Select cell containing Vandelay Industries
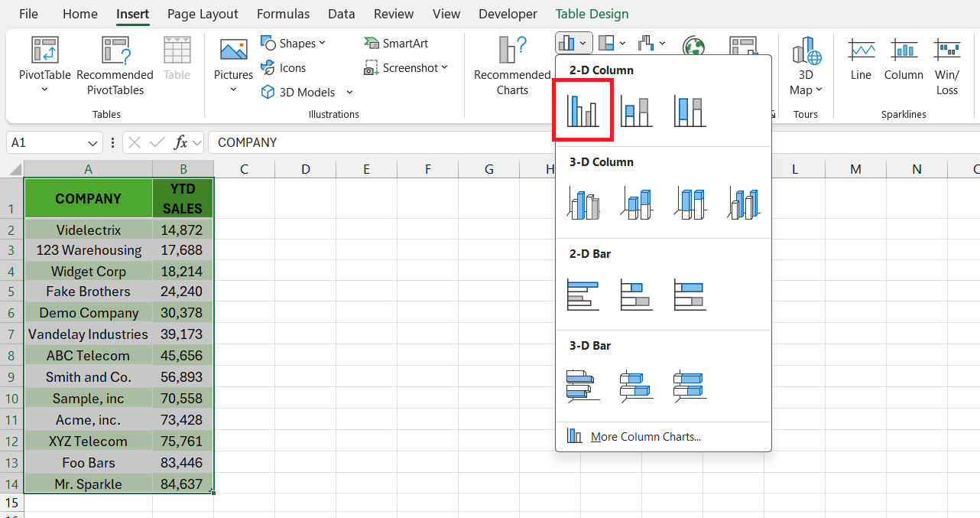 [x=88, y=334]
